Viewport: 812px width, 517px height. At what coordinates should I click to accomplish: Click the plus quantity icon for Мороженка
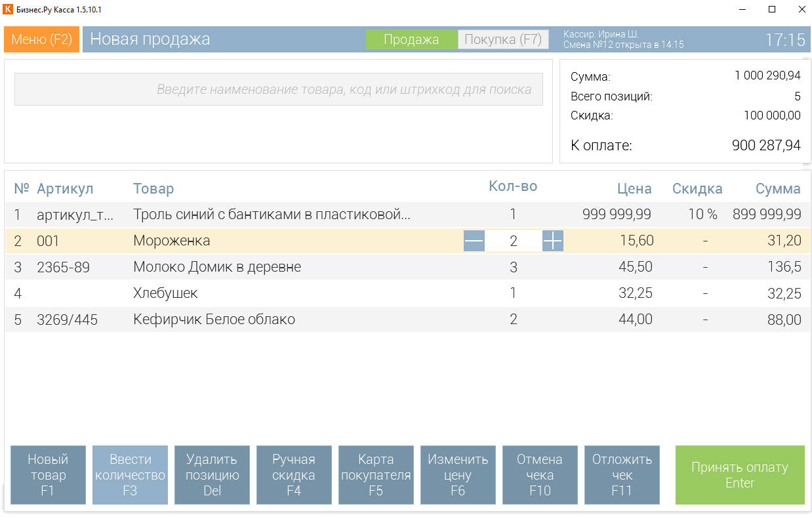coord(553,241)
